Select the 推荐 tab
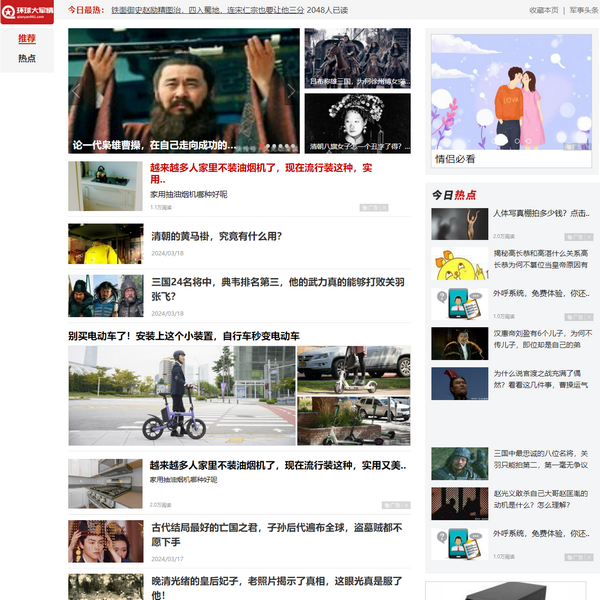 click(x=27, y=39)
